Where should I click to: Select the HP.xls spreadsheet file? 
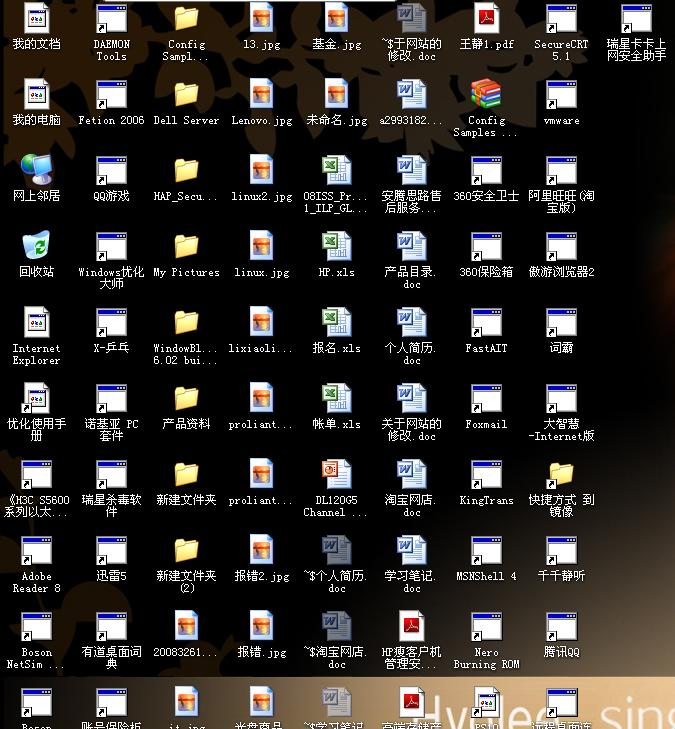[336, 247]
